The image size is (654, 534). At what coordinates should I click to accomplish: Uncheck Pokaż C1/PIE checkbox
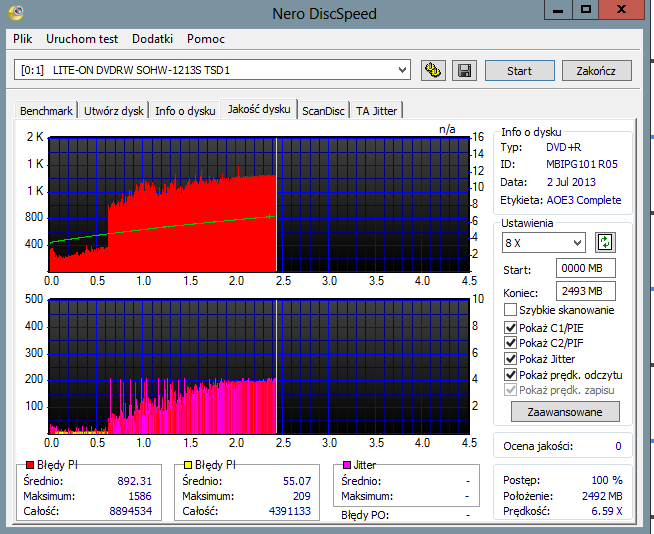pos(510,327)
